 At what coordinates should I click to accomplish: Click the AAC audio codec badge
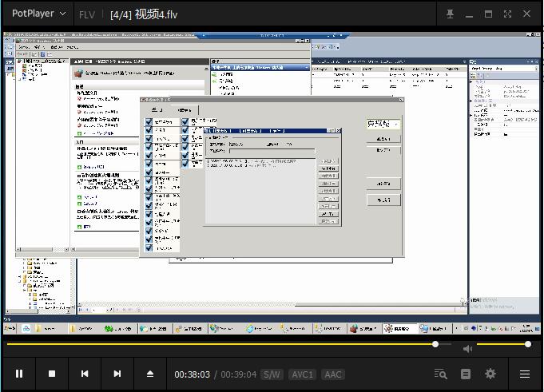333,374
